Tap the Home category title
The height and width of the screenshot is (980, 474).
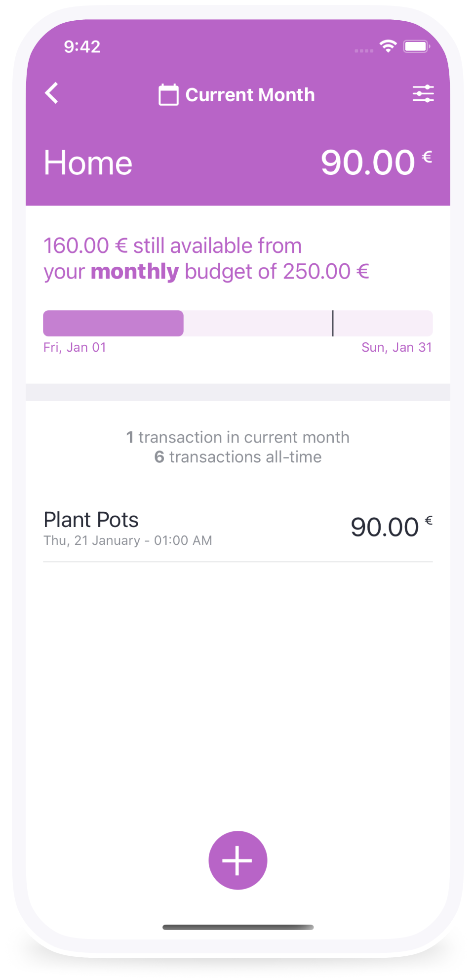click(88, 163)
